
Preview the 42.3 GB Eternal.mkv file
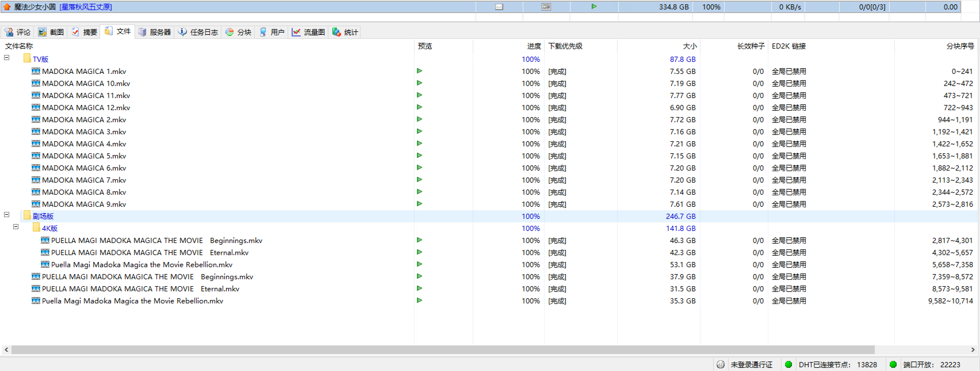(419, 252)
